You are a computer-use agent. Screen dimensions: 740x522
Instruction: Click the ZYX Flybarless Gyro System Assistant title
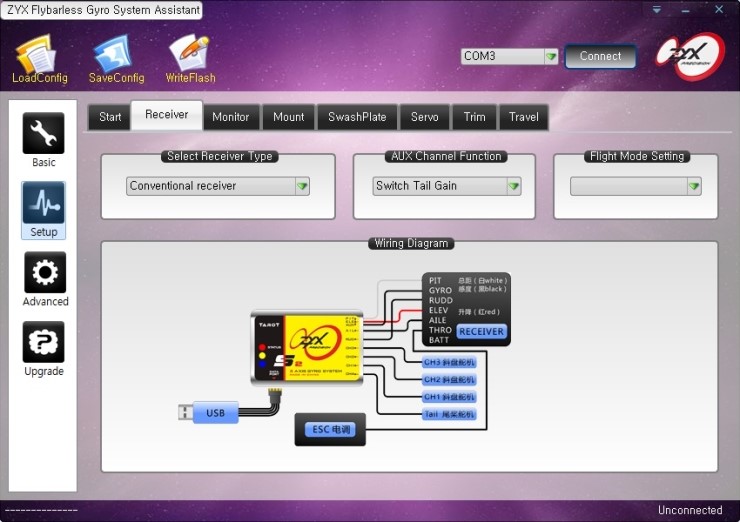point(103,10)
